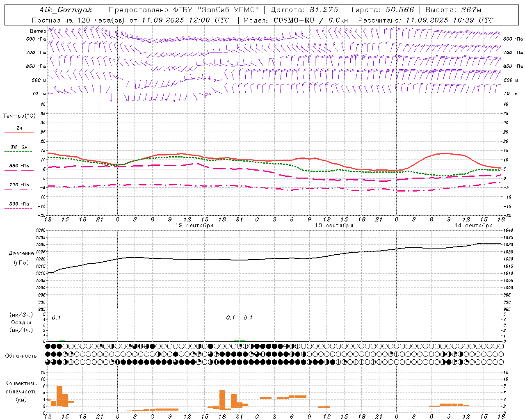Click the "Рассчитано: 11.09.2025 16:39 UTC" text
The height and width of the screenshot is (420, 525).
point(426,20)
